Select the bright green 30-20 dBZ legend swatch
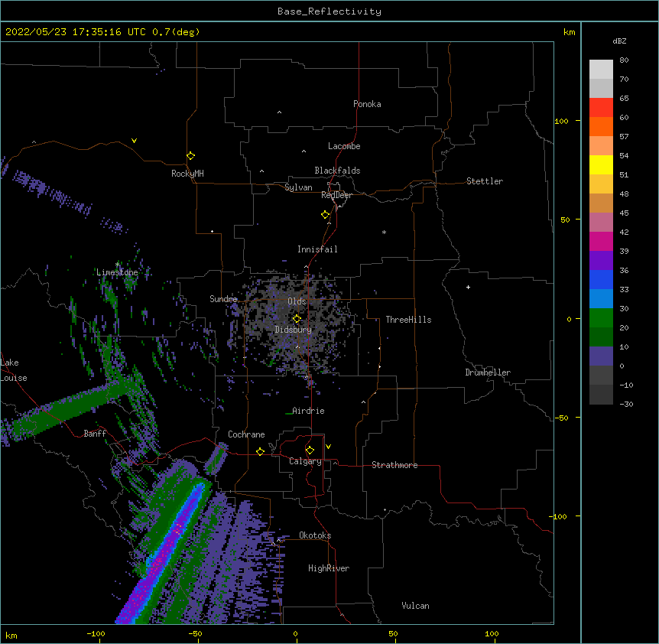The height and width of the screenshot is (644, 659). pyautogui.click(x=601, y=318)
